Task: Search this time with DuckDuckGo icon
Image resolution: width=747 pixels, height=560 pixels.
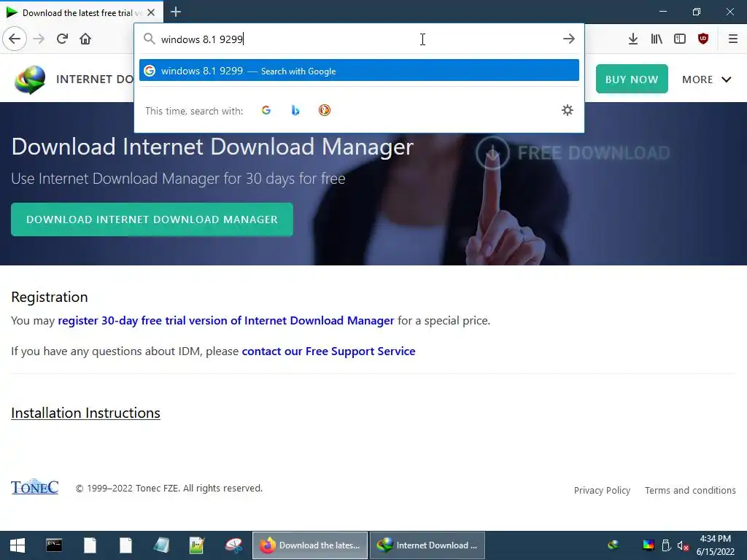Action: [x=325, y=111]
